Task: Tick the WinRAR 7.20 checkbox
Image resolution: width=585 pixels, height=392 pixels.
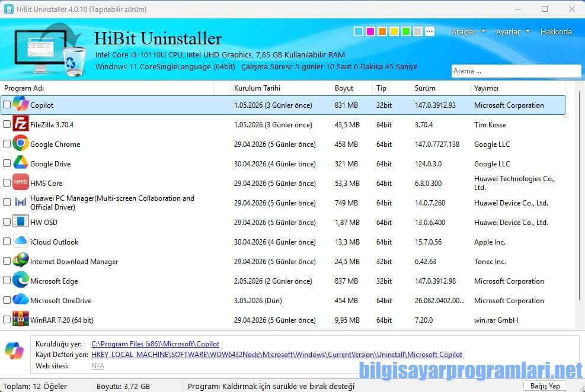Action: coord(7,320)
